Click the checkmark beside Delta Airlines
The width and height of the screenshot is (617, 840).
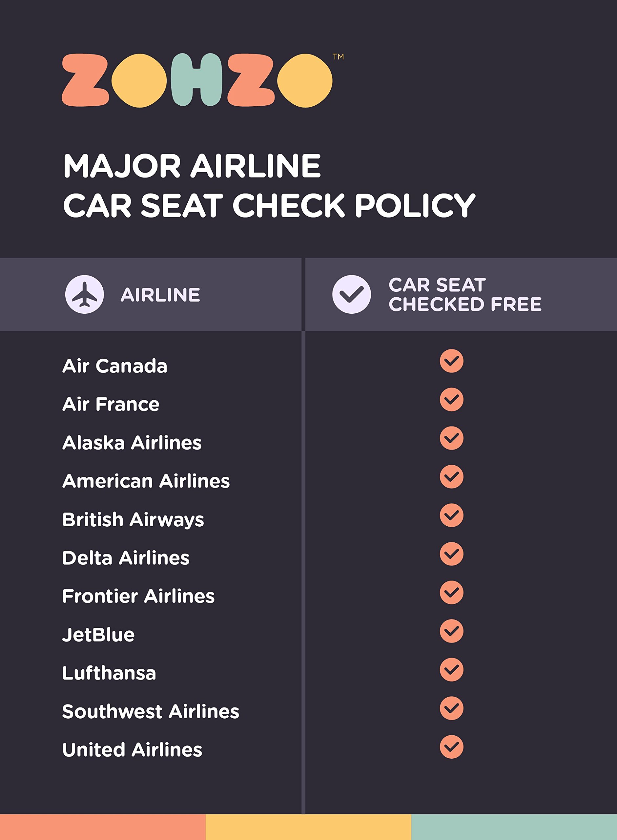(452, 554)
